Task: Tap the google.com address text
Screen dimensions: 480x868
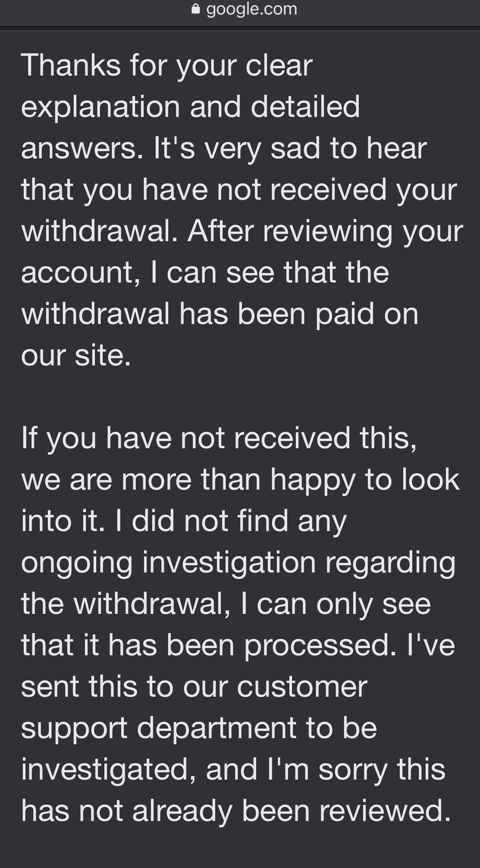Action: click(x=252, y=9)
